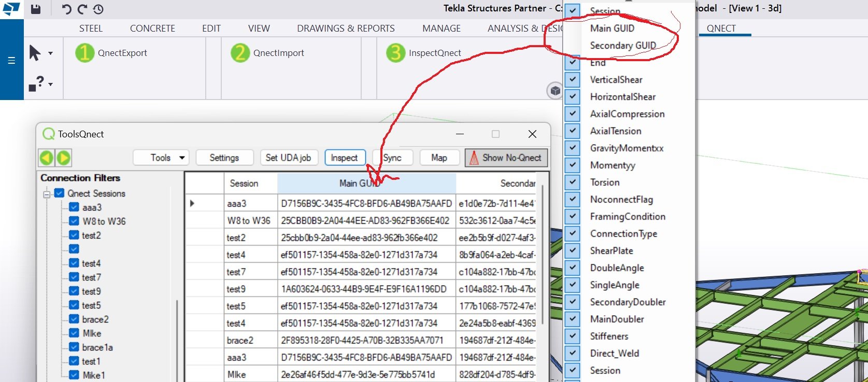This screenshot has width=868, height=382.
Task: Run QnectImport command
Action: [x=267, y=53]
